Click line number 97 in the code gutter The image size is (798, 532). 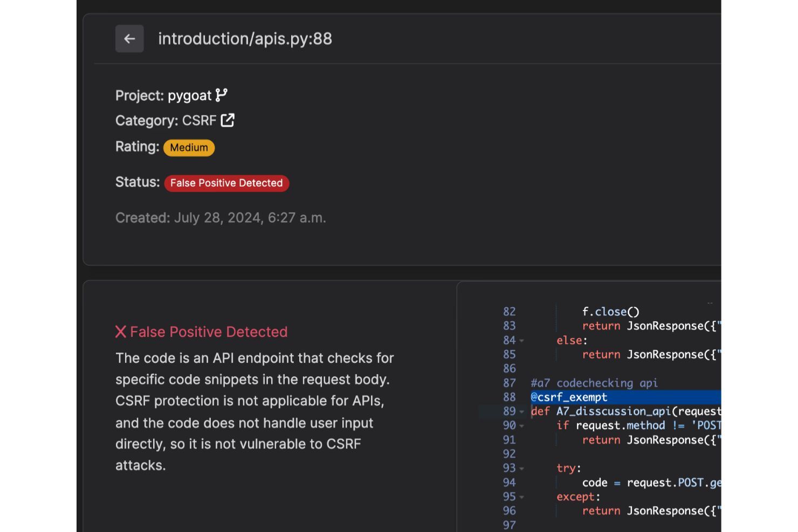[x=509, y=525]
